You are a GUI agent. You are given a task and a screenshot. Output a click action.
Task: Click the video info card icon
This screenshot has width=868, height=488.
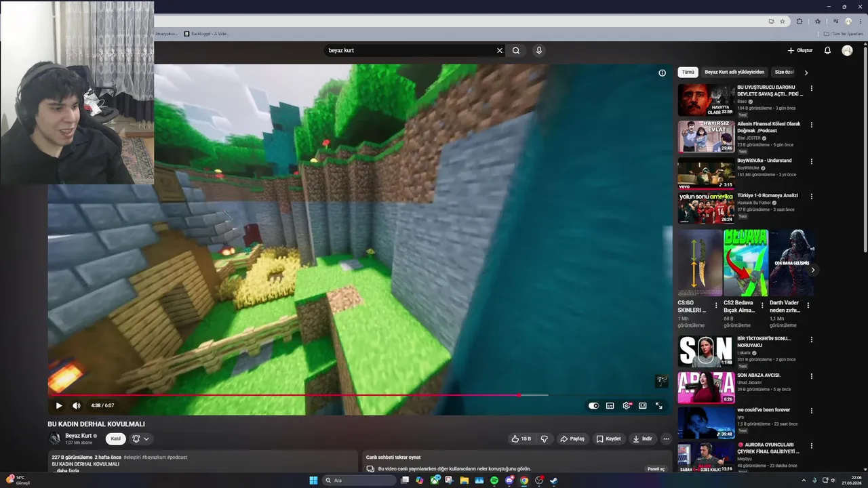click(x=663, y=73)
